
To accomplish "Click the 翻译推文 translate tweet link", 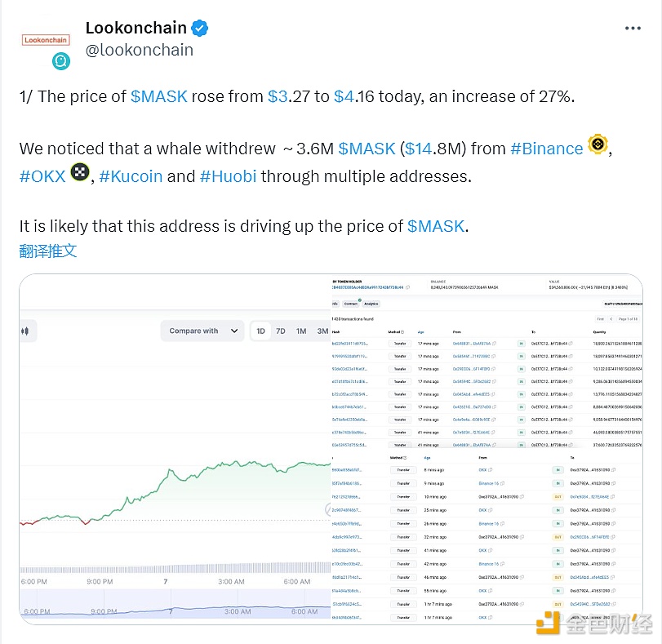I will (x=48, y=251).
